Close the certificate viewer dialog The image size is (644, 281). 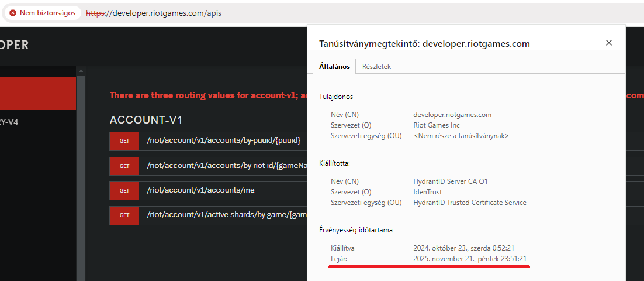pos(609,43)
